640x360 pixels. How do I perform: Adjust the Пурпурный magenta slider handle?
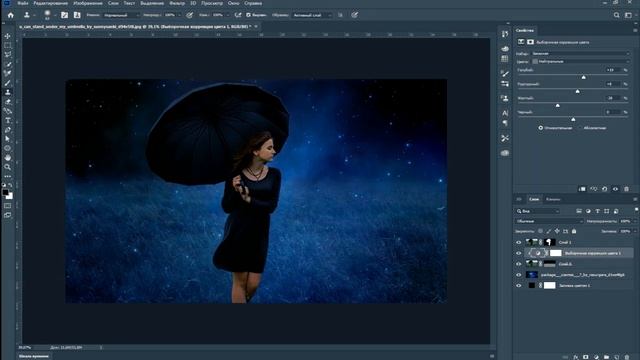coord(578,91)
